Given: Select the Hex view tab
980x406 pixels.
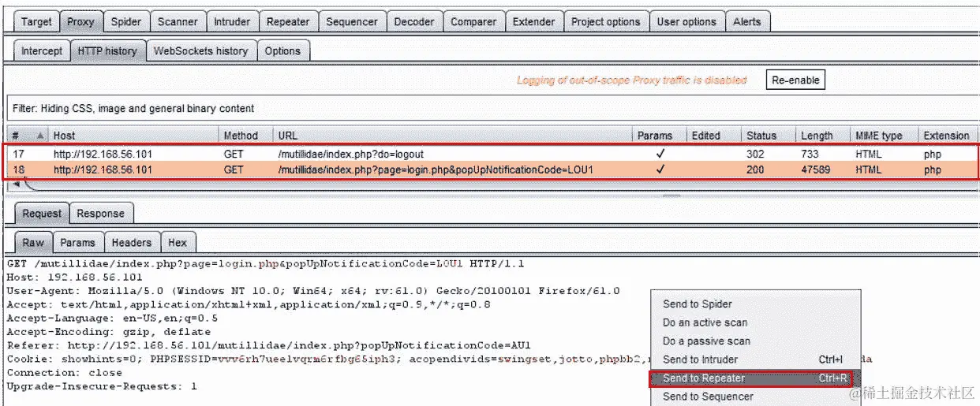Looking at the screenshot, I should [178, 243].
